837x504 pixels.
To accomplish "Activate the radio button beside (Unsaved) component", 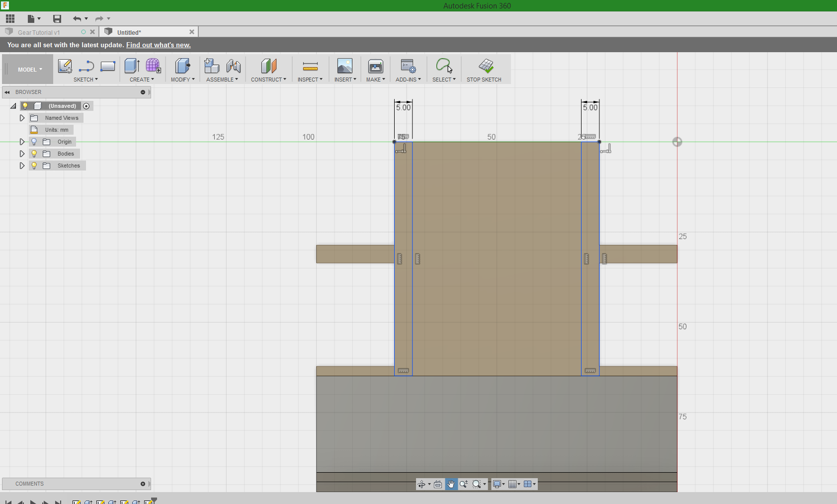I will click(x=86, y=106).
